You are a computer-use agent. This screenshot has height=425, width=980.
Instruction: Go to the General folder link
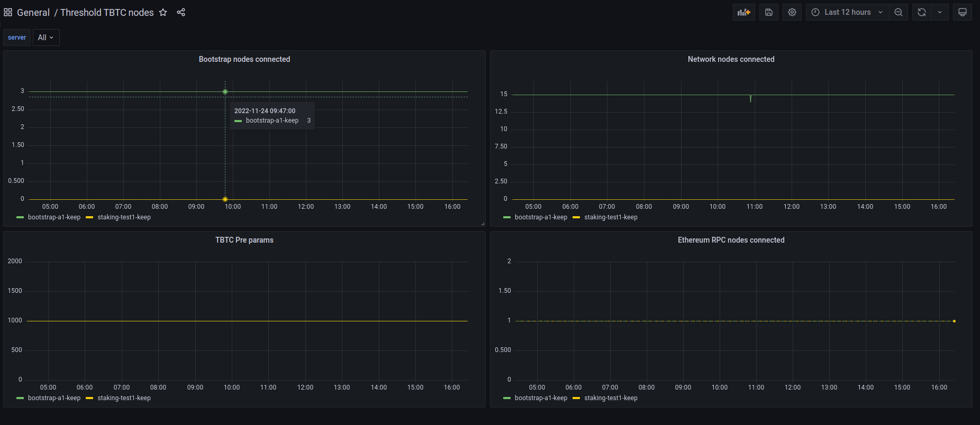click(33, 12)
